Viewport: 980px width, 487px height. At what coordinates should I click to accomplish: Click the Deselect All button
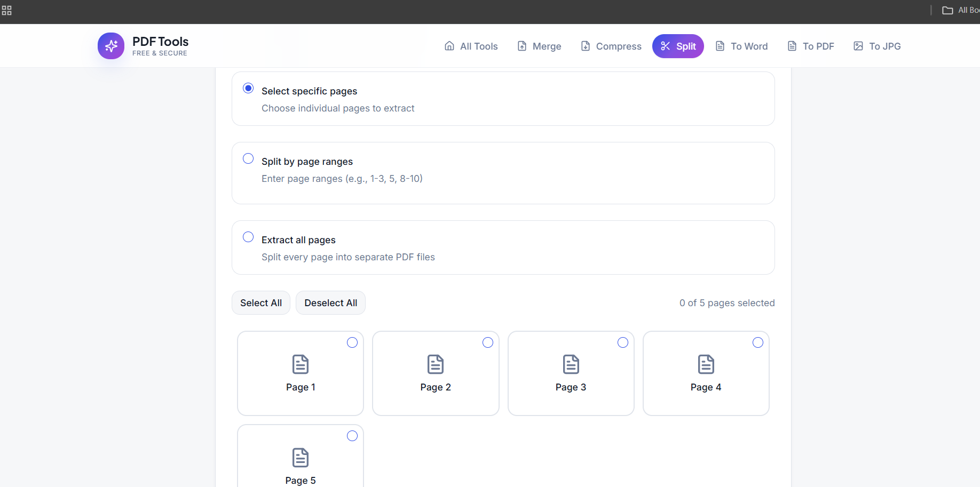pos(330,302)
